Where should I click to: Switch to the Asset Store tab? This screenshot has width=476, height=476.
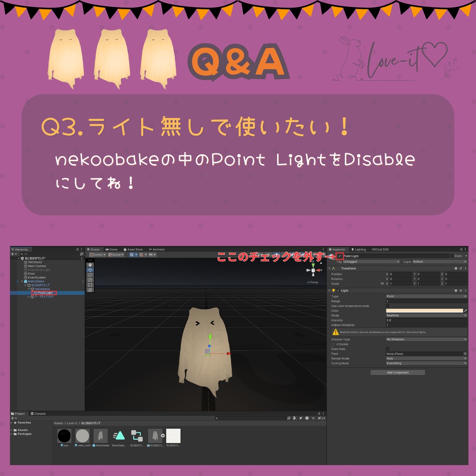pyautogui.click(x=133, y=249)
